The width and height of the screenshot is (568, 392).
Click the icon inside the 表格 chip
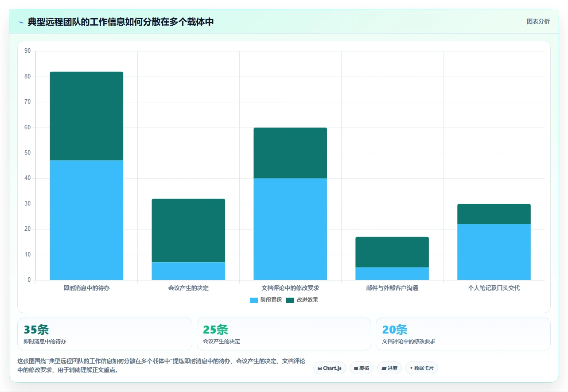(x=356, y=369)
